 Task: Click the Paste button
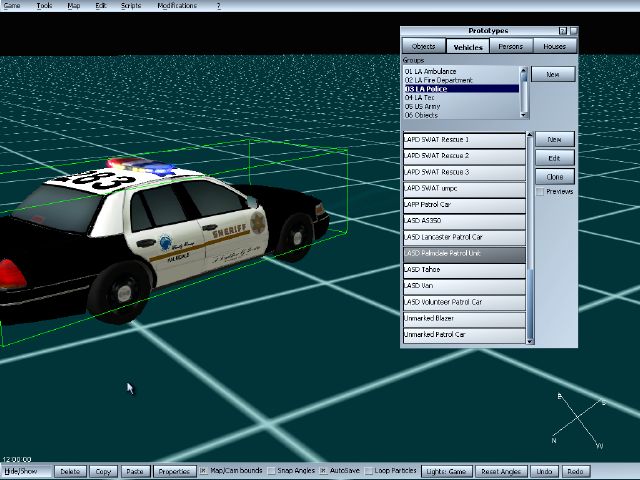[135, 471]
